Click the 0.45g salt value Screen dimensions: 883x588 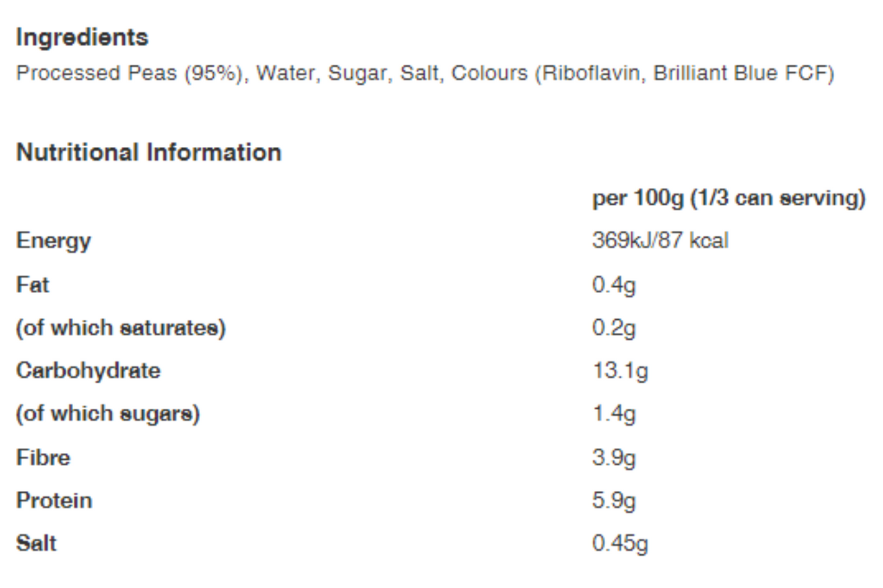pos(620,544)
